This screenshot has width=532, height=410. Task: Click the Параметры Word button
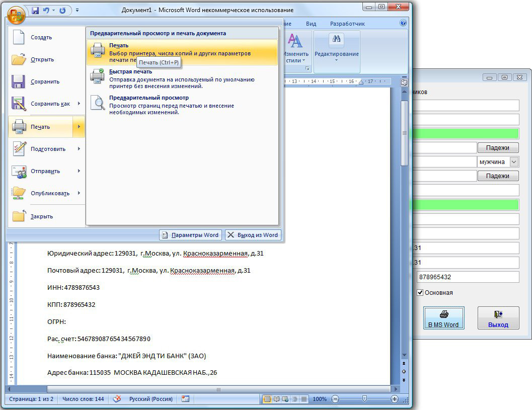point(190,235)
